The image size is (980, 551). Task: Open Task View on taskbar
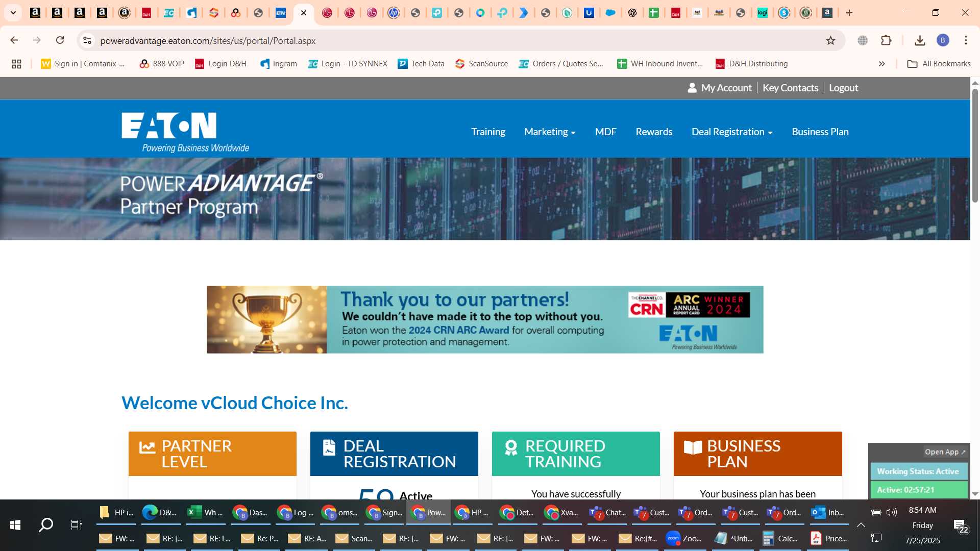[77, 524]
